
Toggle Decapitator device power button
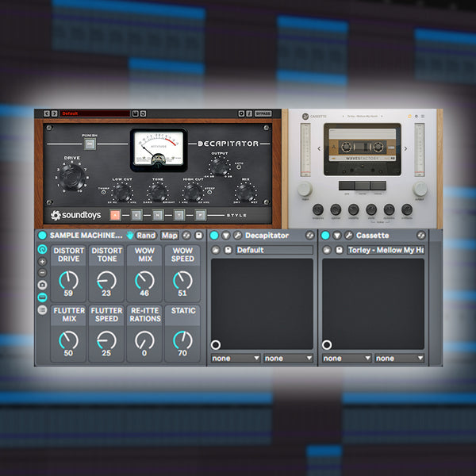click(x=214, y=236)
